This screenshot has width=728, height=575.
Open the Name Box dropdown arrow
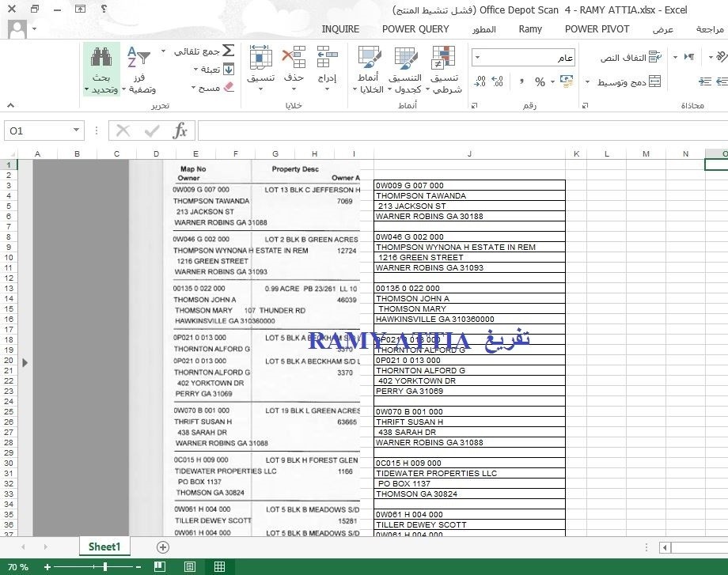tap(76, 131)
